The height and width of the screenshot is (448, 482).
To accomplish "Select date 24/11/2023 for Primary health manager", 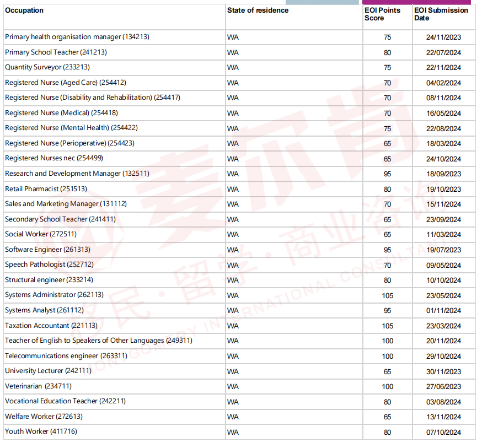I will 443,37.
